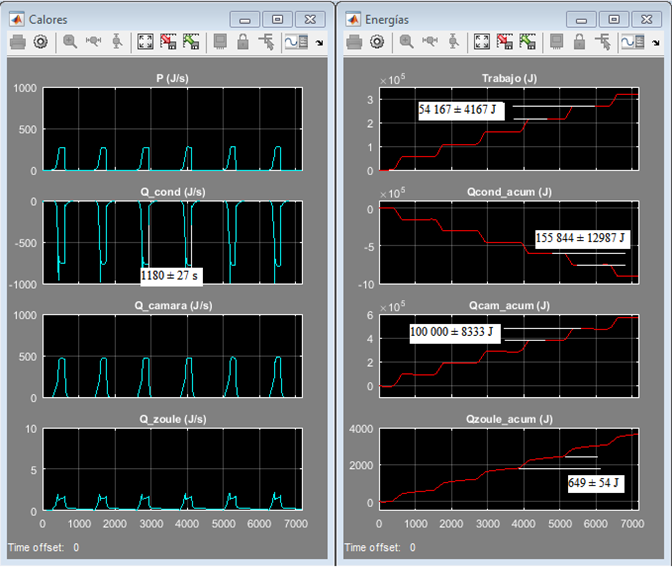
Task: Select the Q_zoule (J/s) plot axes
Action: 173,469
